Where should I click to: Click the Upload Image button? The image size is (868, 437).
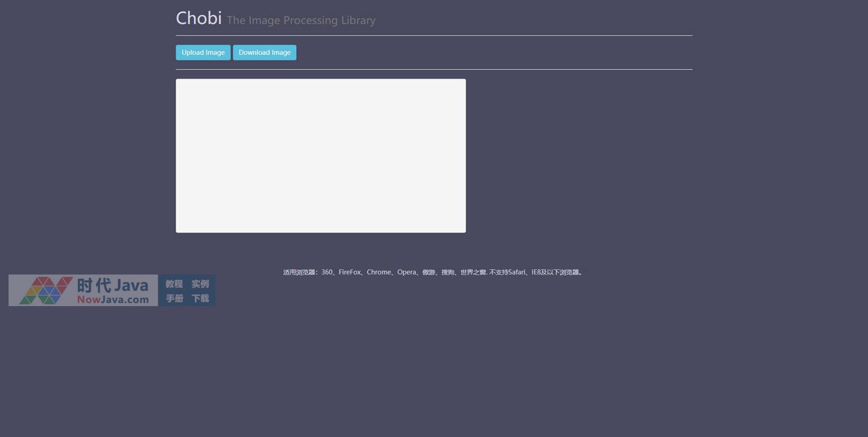pyautogui.click(x=203, y=52)
